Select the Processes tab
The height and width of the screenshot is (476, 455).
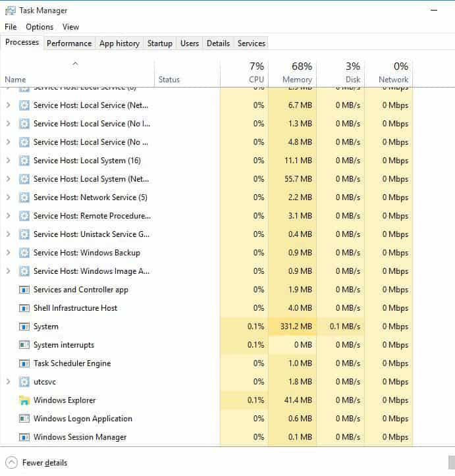pyautogui.click(x=22, y=43)
